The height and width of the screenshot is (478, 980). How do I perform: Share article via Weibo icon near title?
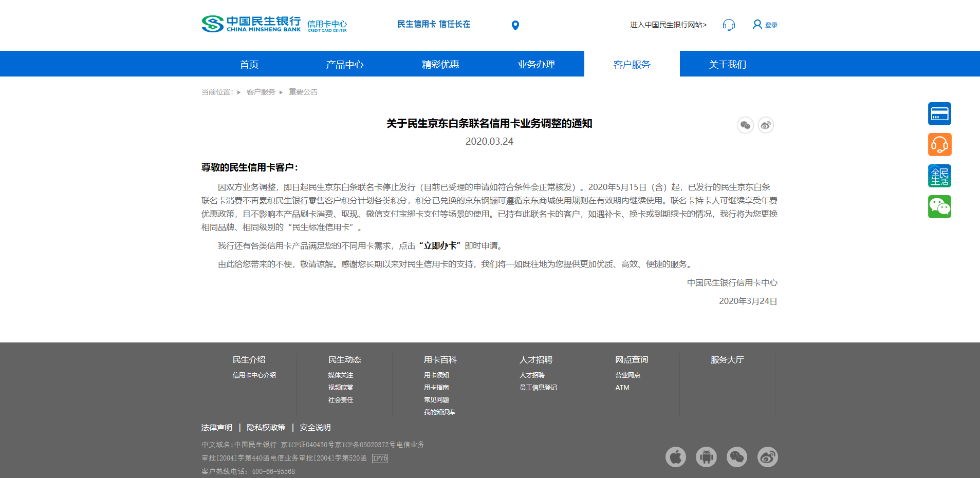766,125
